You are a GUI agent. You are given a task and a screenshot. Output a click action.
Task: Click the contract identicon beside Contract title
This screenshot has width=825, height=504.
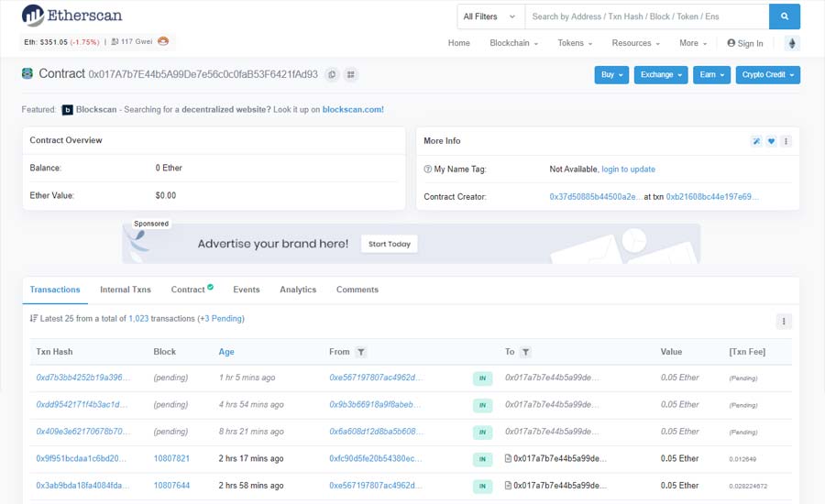[x=27, y=73]
